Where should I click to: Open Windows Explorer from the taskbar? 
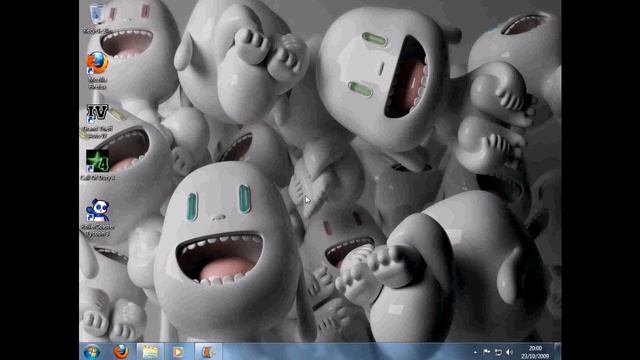click(x=150, y=351)
